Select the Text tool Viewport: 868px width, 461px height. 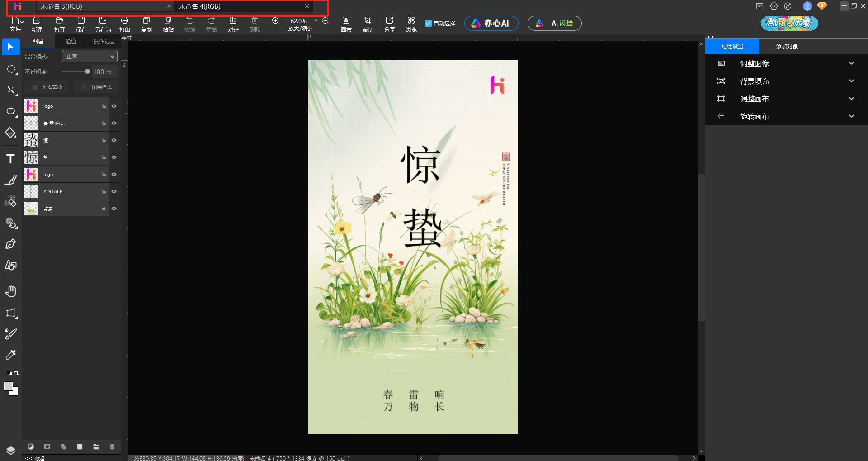pos(10,158)
